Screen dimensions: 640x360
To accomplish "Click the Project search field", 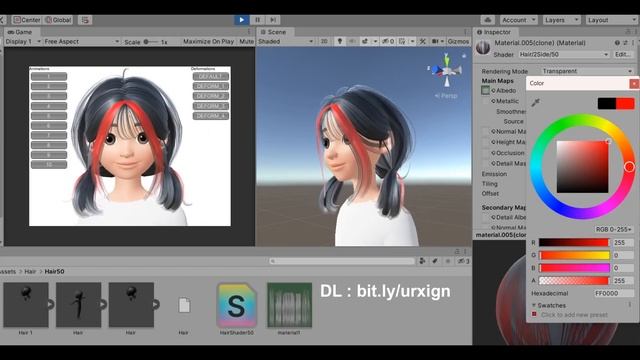I will pos(342,261).
